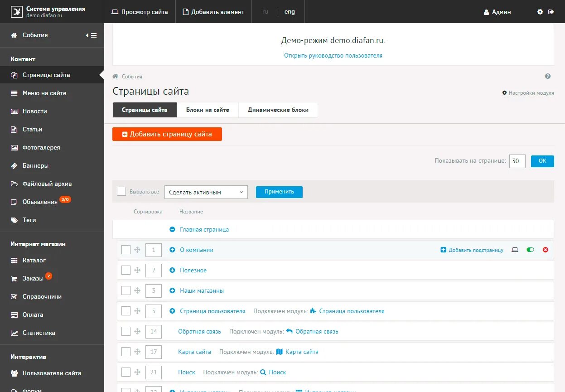The width and height of the screenshot is (565, 392).
Task: Switch to the Динамические блоки tab
Action: [x=278, y=110]
